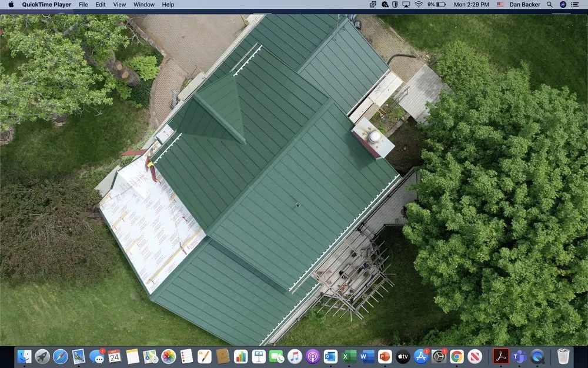Viewport: 588px width, 368px height.
Task: Click the QuickTime Player dock icon
Action: (537, 356)
